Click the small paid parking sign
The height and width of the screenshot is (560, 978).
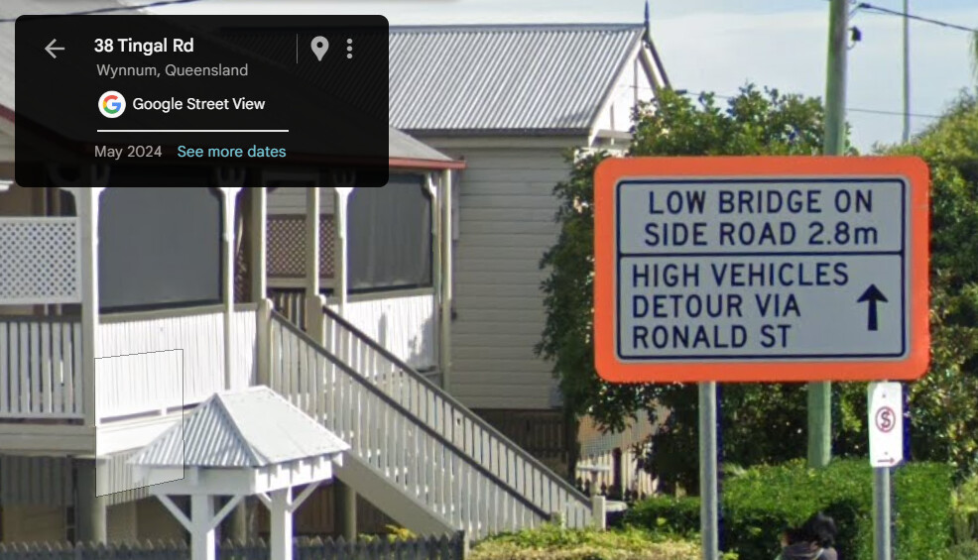click(x=885, y=424)
